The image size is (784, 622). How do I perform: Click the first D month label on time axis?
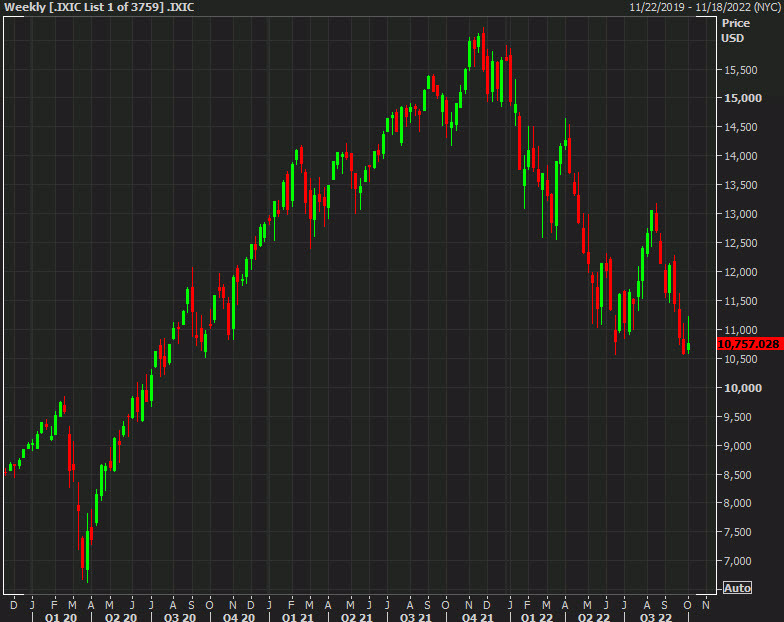[14, 605]
